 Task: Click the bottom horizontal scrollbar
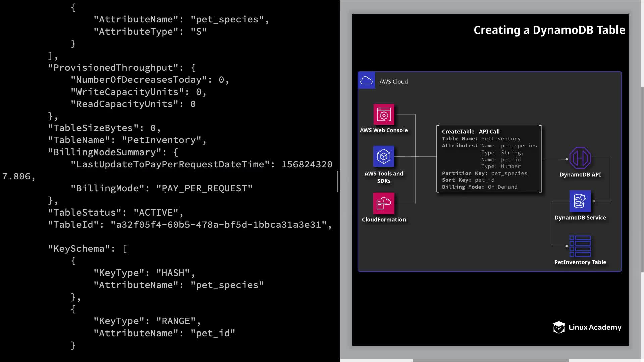[x=490, y=360]
